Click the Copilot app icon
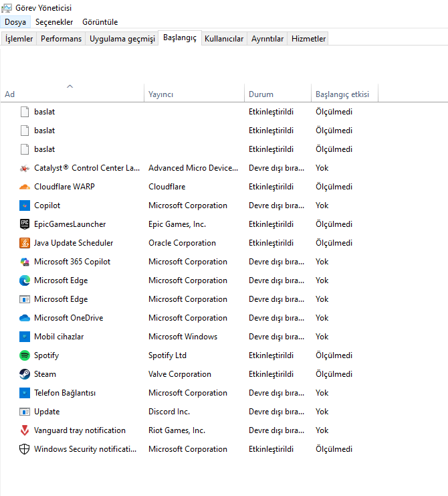The width and height of the screenshot is (448, 496). point(25,205)
